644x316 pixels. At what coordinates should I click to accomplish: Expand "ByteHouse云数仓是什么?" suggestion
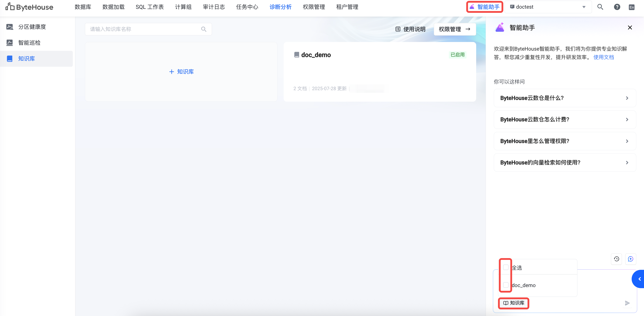565,98
